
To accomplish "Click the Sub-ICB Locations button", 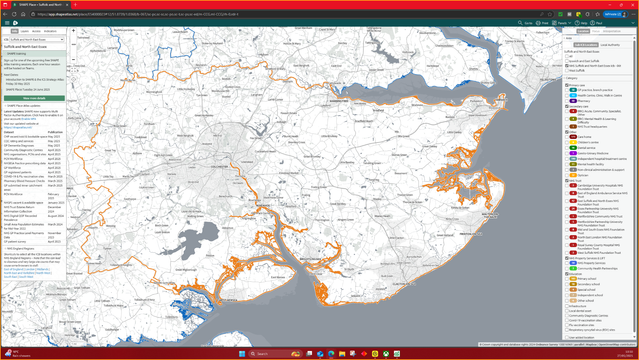I will tap(586, 45).
